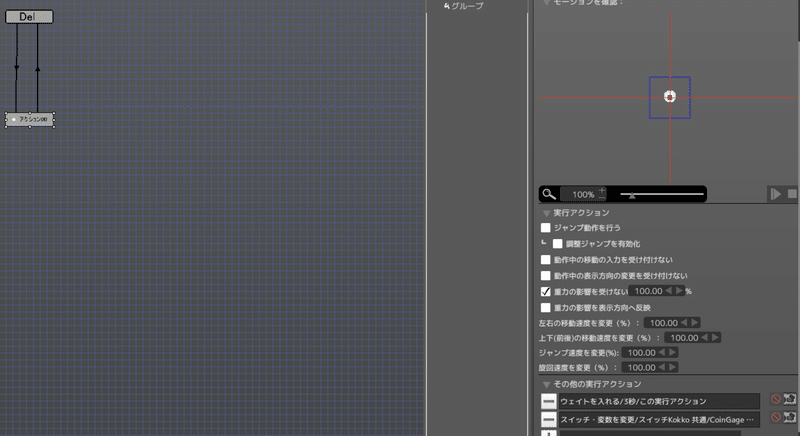Enable 調整ジャンプを有効化 checkbox
The image size is (800, 436).
pyautogui.click(x=558, y=244)
